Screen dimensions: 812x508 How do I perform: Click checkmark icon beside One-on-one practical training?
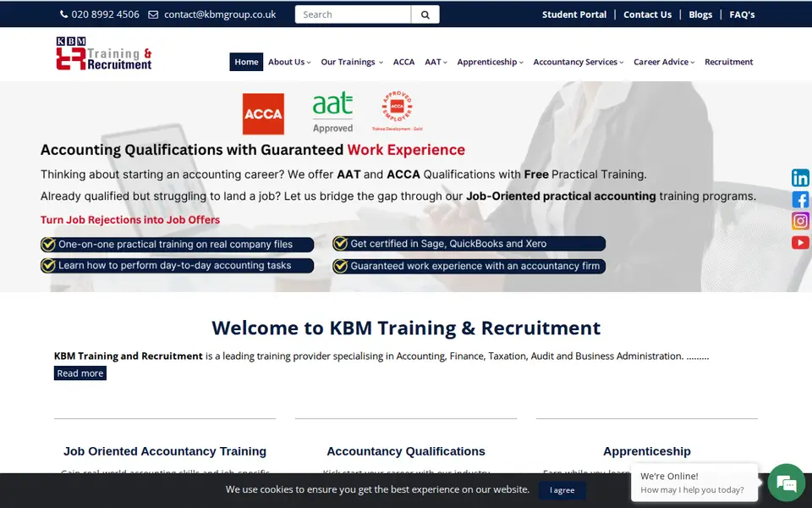(48, 244)
